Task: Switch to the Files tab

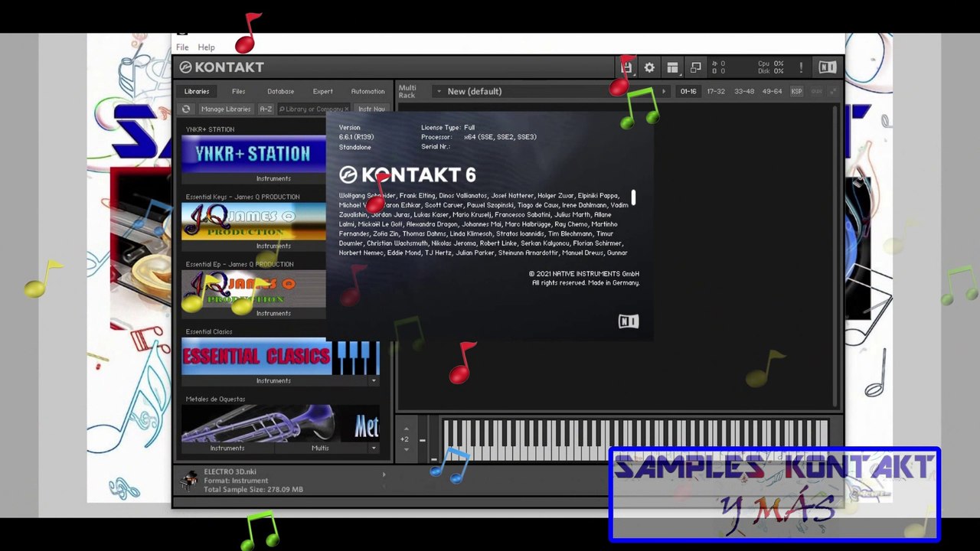Action: [239, 91]
